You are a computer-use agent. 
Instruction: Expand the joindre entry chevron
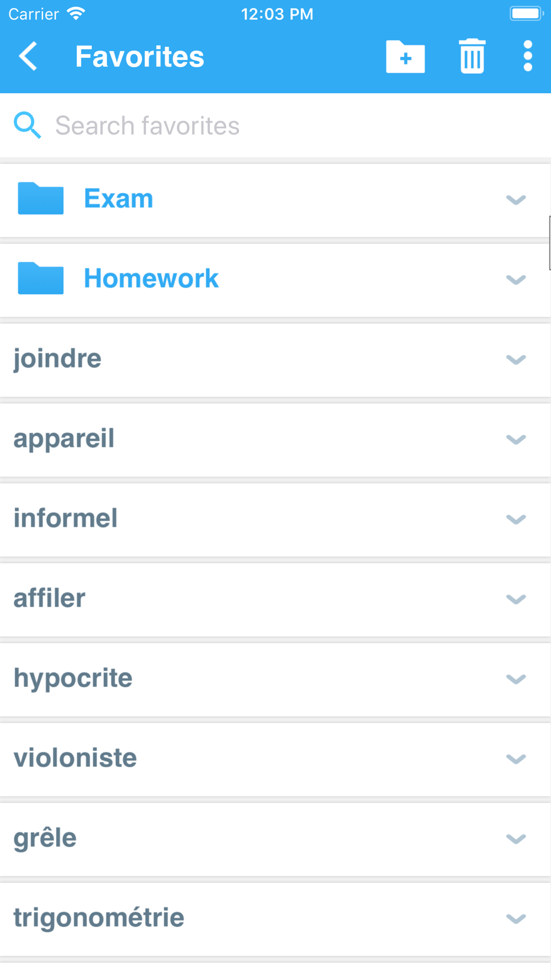point(516,359)
